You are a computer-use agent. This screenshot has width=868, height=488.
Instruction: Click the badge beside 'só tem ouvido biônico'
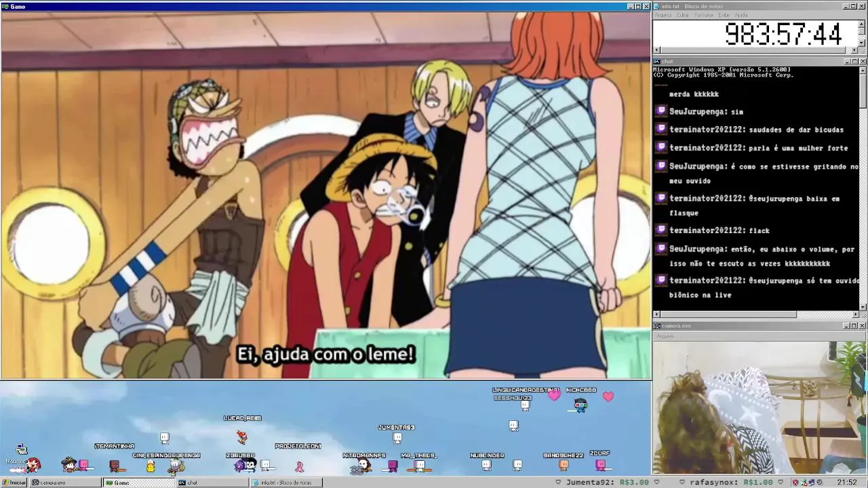(x=661, y=280)
